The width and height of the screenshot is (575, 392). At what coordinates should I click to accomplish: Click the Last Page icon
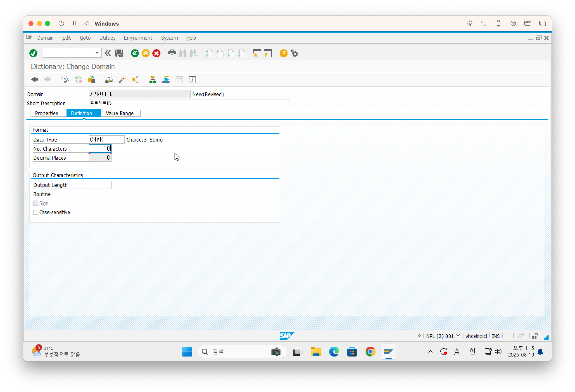241,53
